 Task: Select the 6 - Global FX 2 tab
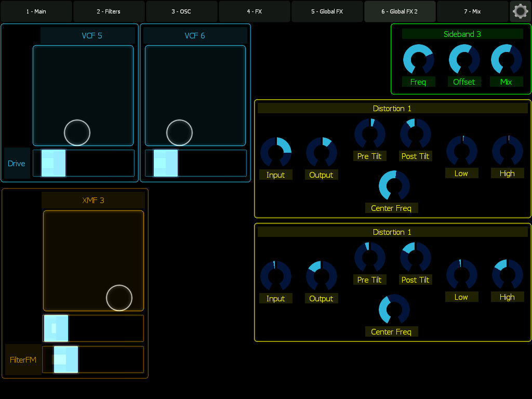click(x=400, y=11)
